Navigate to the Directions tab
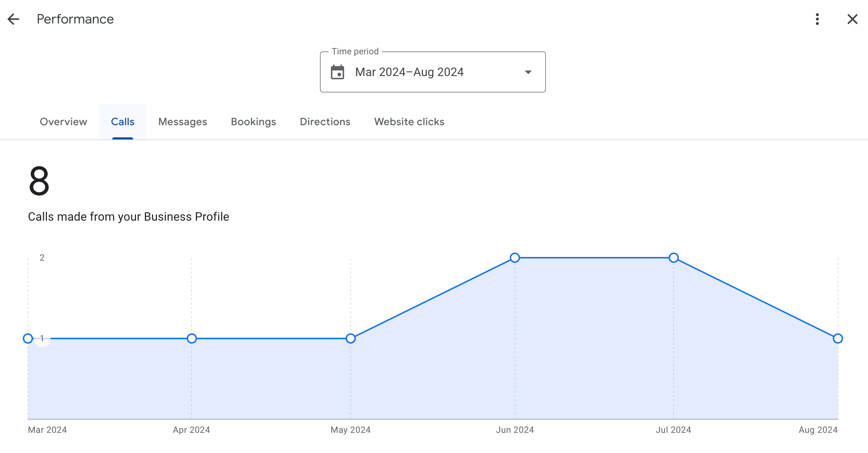Screen dimensions: 868x453 [325, 122]
